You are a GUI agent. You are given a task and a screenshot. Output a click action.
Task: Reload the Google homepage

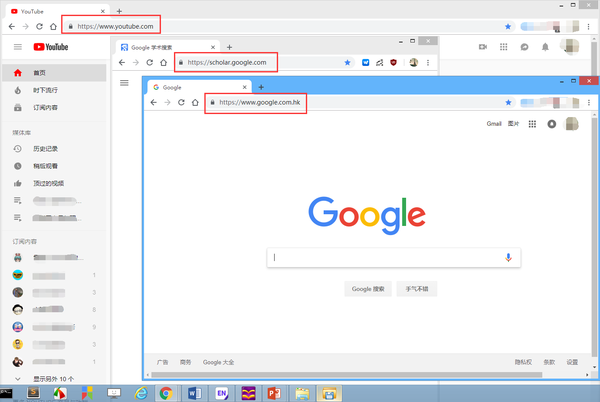pyautogui.click(x=181, y=102)
